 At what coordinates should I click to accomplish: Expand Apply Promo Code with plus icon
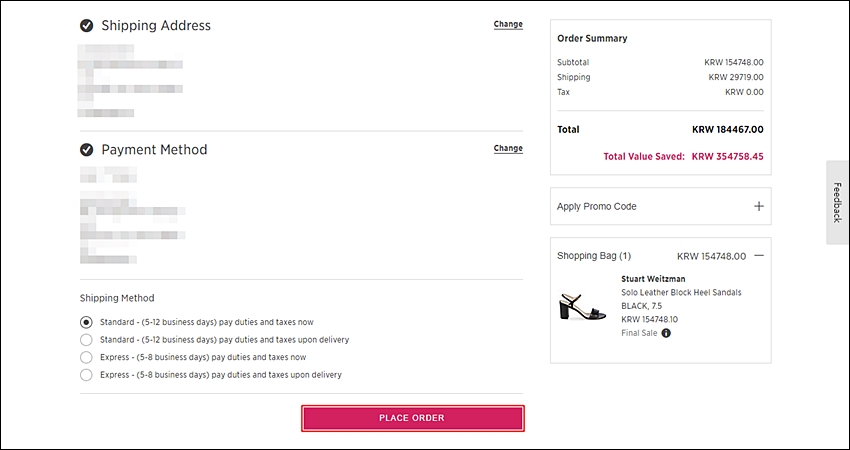[759, 206]
